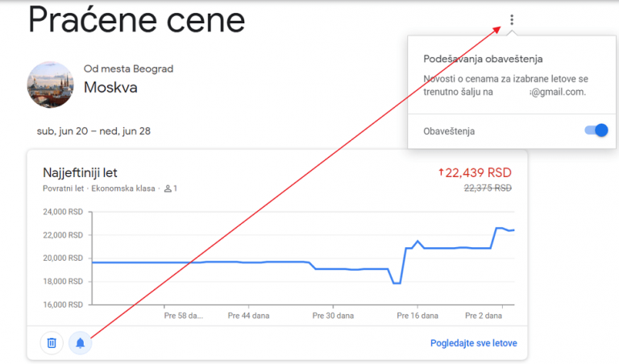Open the three-dot options menu

[512, 19]
